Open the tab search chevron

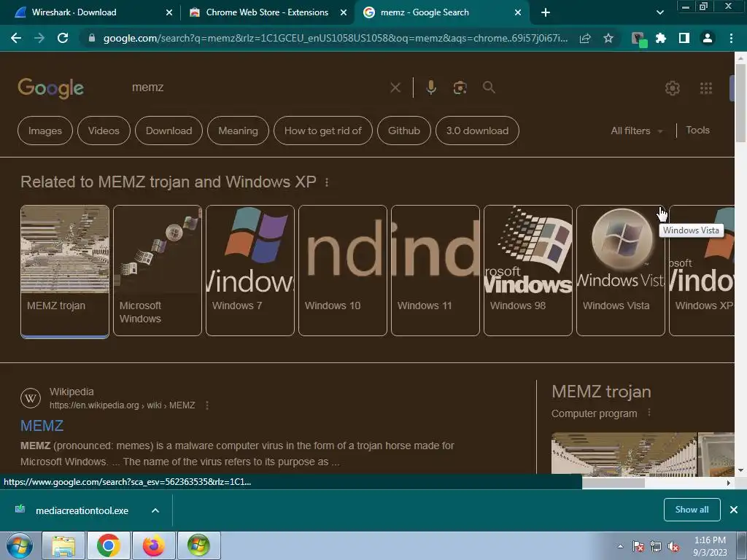pos(659,12)
